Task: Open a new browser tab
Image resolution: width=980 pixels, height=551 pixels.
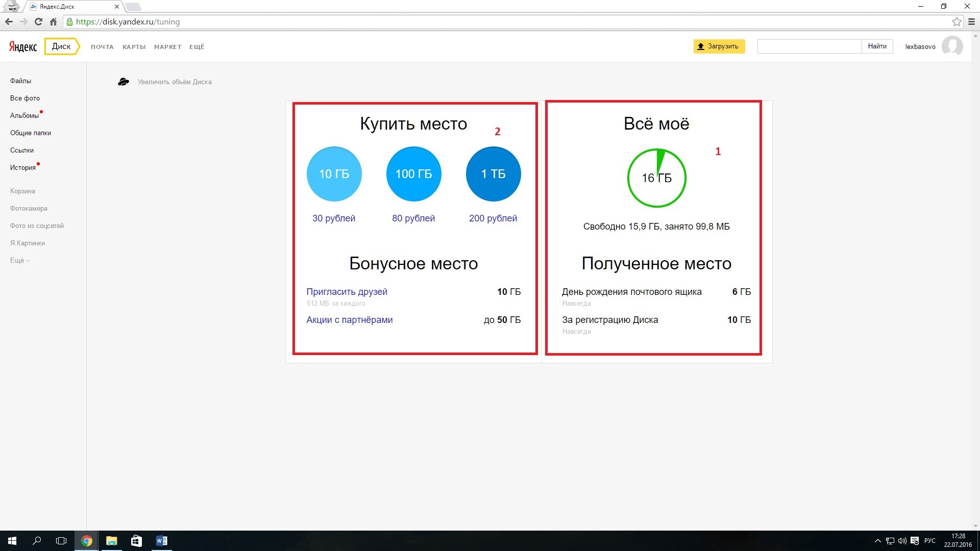Action: coord(133,7)
